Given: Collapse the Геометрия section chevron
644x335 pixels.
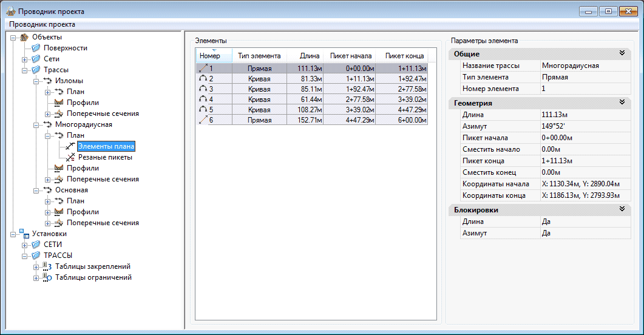Looking at the screenshot, I should coord(622,103).
